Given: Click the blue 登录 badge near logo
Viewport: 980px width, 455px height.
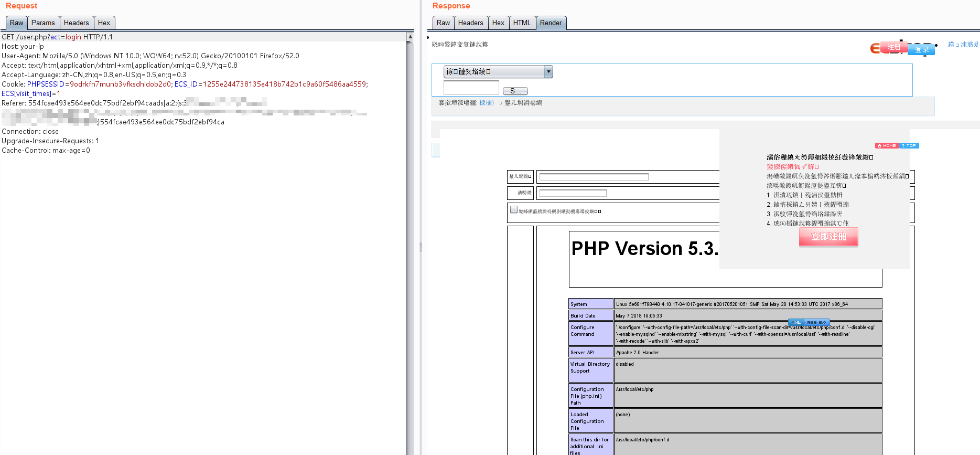Looking at the screenshot, I should click(922, 50).
